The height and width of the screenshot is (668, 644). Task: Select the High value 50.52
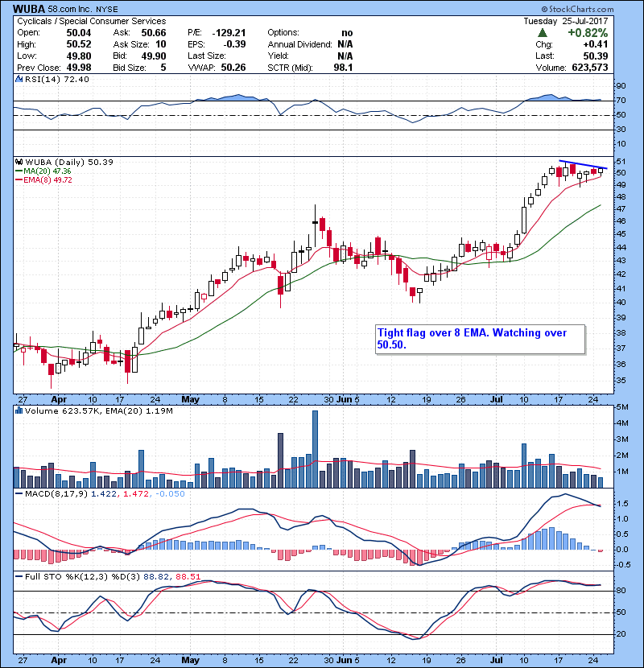click(x=79, y=44)
